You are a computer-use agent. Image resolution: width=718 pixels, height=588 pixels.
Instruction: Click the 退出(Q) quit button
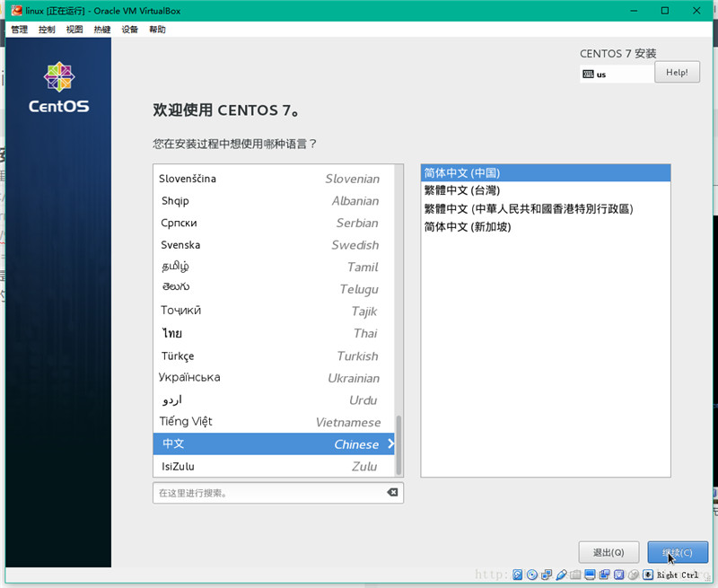click(x=609, y=552)
